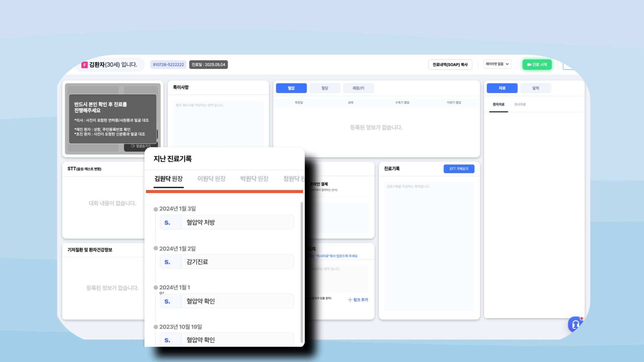This screenshot has width=644, height=362.
Task: Click the 특이사항 notes text area
Action: pyautogui.click(x=218, y=124)
